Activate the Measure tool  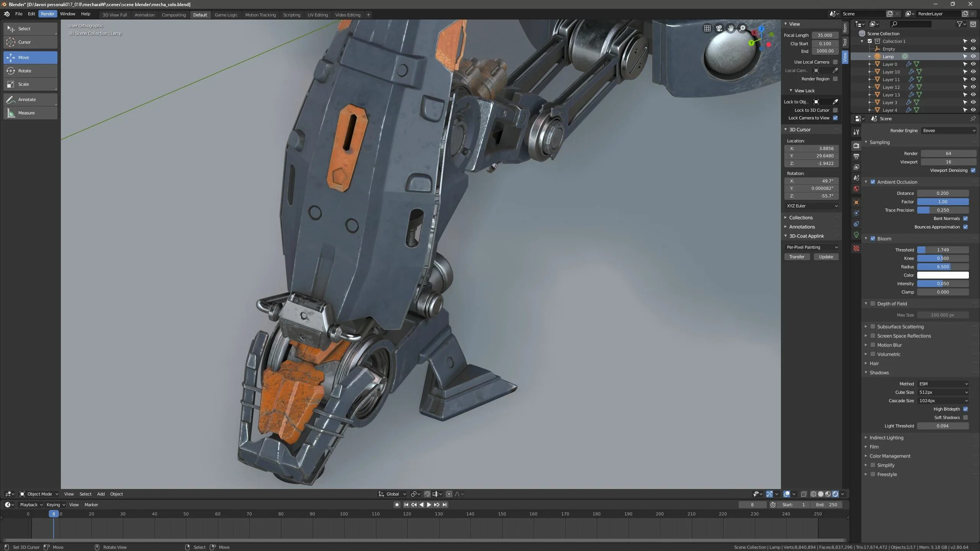(x=30, y=113)
